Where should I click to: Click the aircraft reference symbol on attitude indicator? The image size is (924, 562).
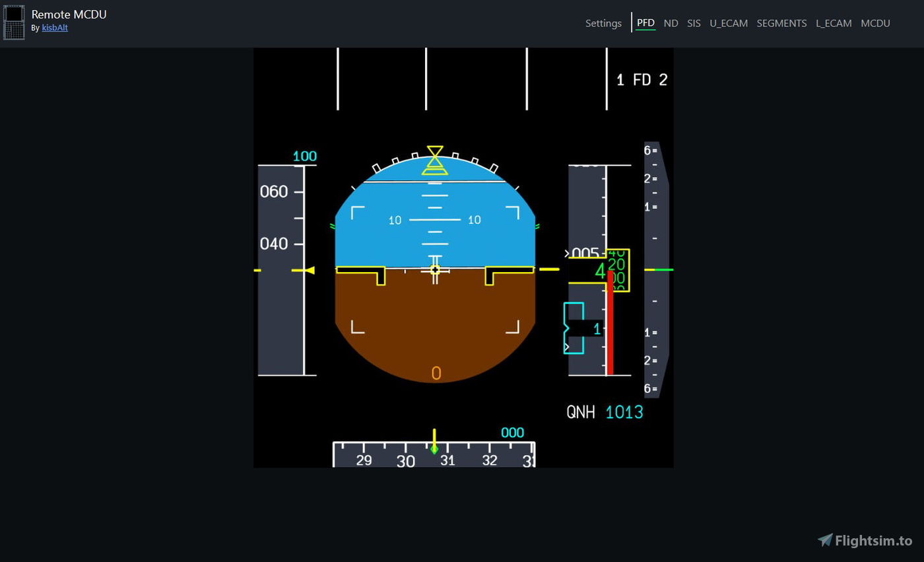click(435, 269)
